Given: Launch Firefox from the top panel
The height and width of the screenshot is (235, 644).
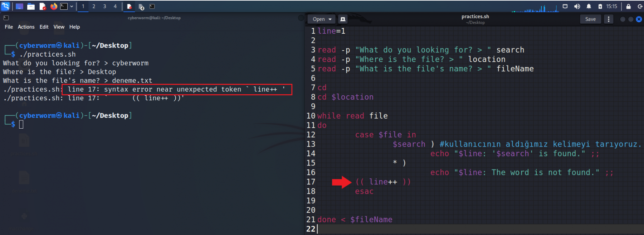Looking at the screenshot, I should tap(54, 6).
